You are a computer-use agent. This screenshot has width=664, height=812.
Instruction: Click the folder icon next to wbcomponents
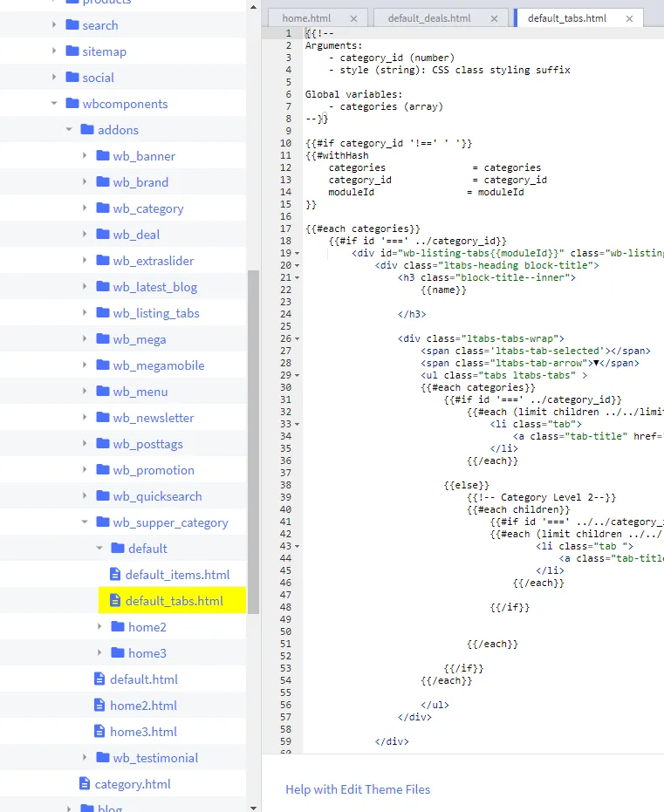[x=72, y=104]
